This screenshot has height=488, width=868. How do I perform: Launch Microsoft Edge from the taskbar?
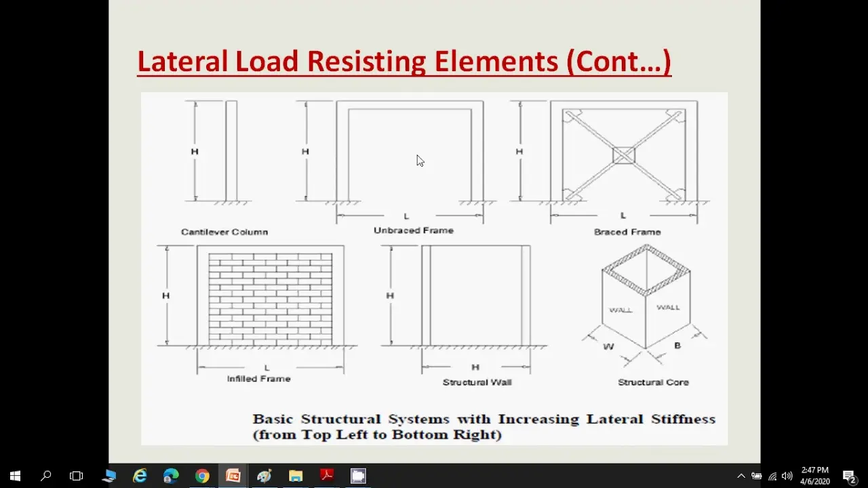[x=171, y=476]
